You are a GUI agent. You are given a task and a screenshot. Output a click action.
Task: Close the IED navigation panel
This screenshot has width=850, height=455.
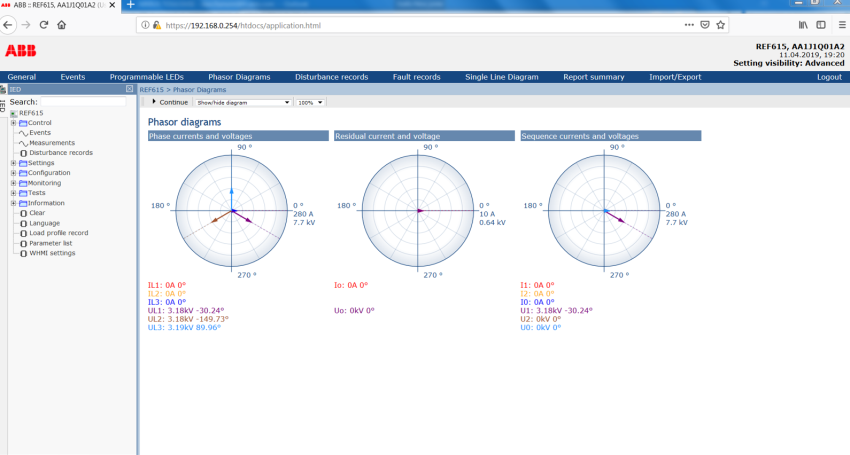click(129, 89)
